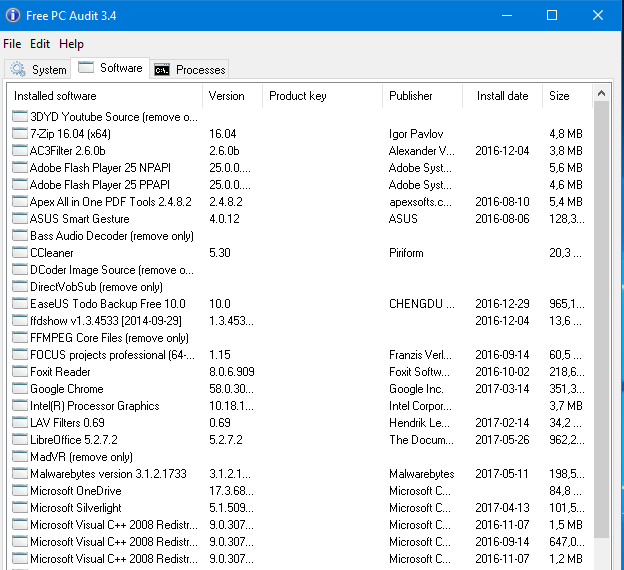Click Igor Pavlov publisher cell
This screenshot has width=624, height=570.
[416, 134]
